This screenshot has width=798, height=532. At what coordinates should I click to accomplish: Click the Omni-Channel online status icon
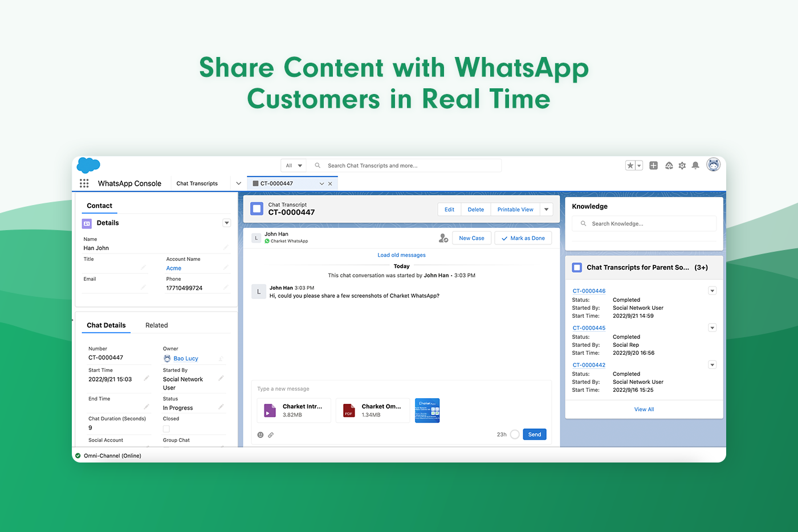78,456
